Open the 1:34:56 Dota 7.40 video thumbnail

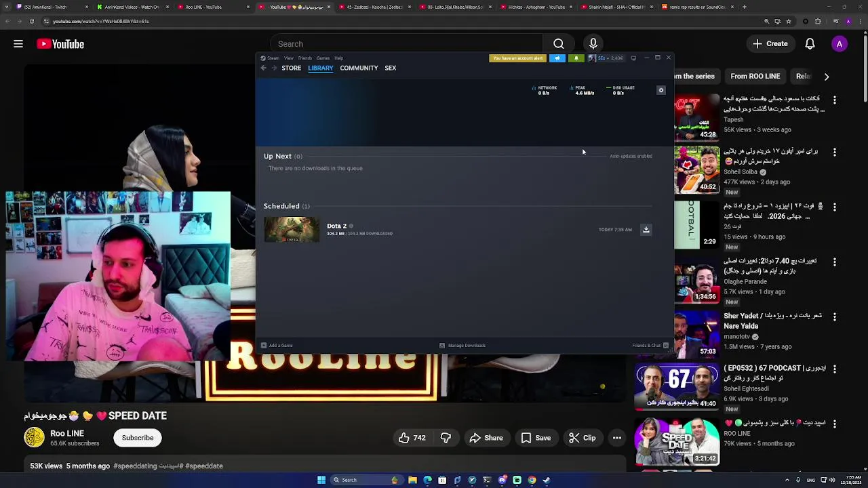tap(696, 279)
